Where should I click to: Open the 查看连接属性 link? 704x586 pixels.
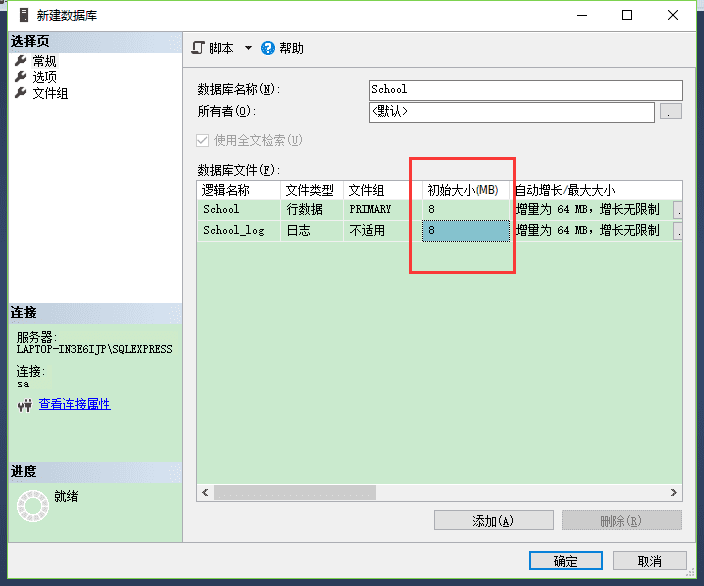[x=75, y=404]
